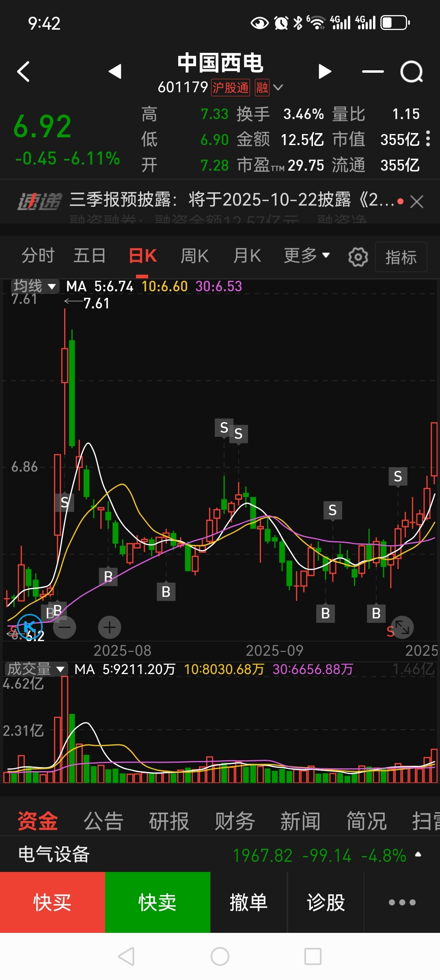Tap the 快卖 quick sell button
Viewport: 440px width, 980px height.
(x=157, y=902)
